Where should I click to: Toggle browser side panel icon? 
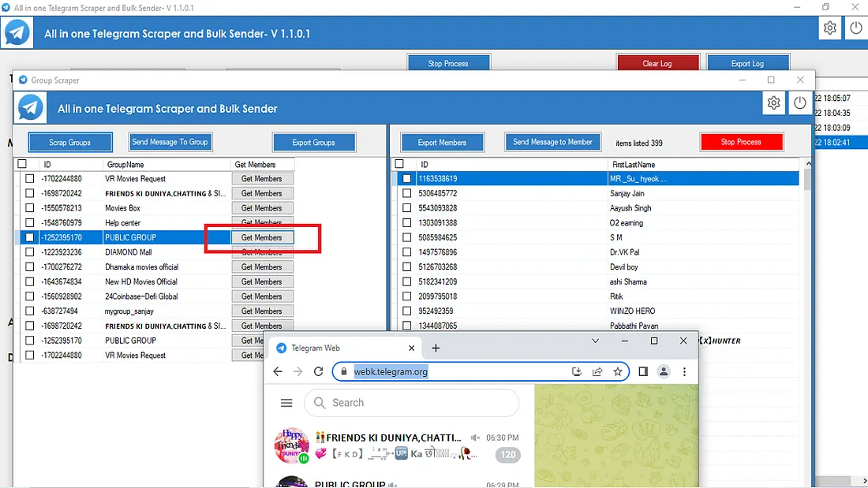click(x=642, y=371)
